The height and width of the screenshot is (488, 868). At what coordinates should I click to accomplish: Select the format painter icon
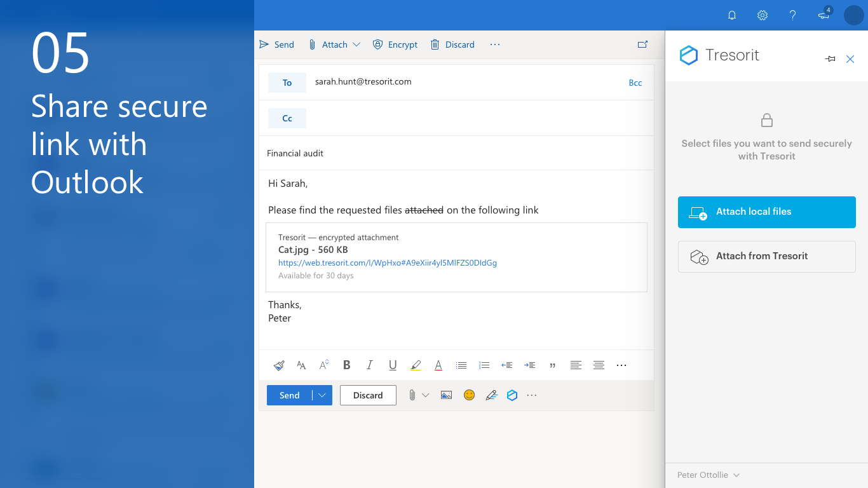(x=279, y=365)
